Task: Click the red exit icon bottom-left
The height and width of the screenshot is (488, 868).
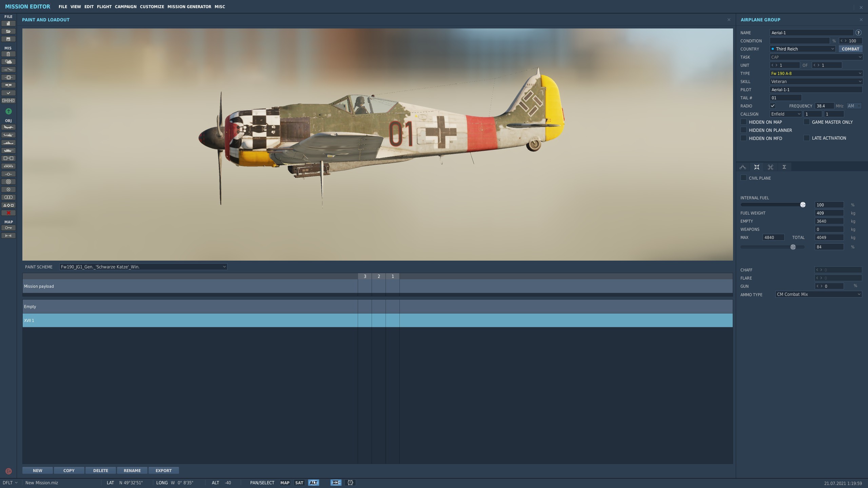Action: tap(9, 471)
